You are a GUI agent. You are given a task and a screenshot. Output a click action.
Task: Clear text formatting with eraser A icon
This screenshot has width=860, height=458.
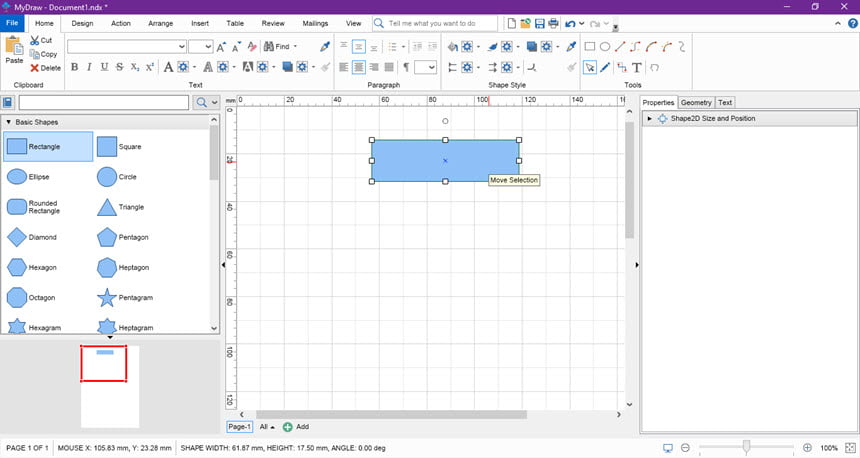point(252,47)
